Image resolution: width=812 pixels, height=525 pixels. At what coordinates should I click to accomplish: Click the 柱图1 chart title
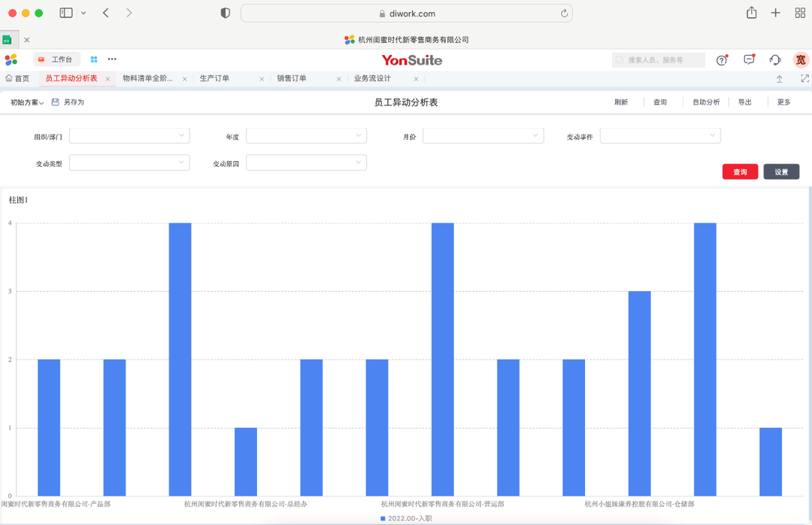click(19, 200)
